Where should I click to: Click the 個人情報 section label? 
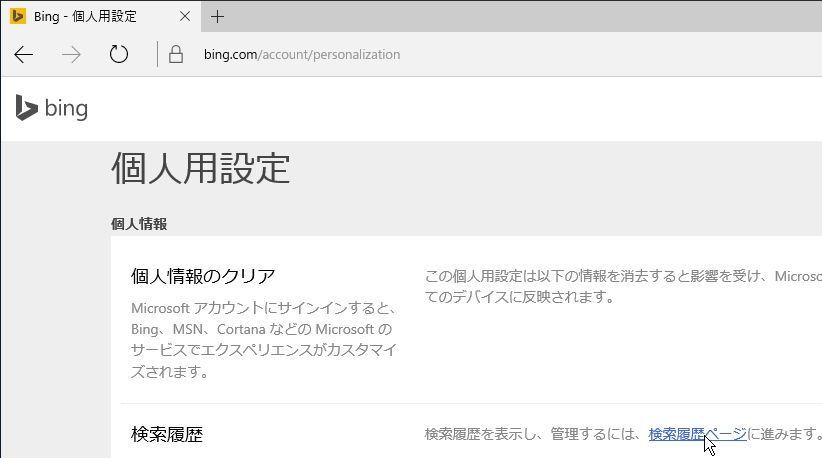coord(139,224)
